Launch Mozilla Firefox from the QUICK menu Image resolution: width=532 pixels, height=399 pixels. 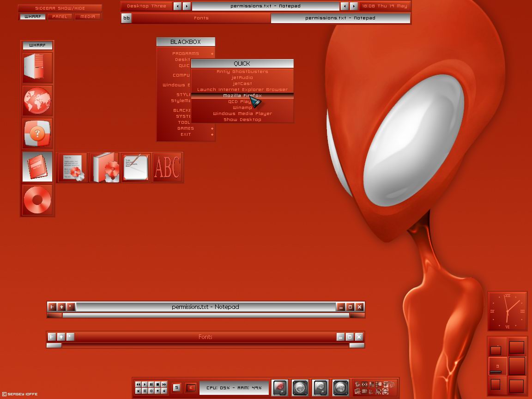pos(242,95)
